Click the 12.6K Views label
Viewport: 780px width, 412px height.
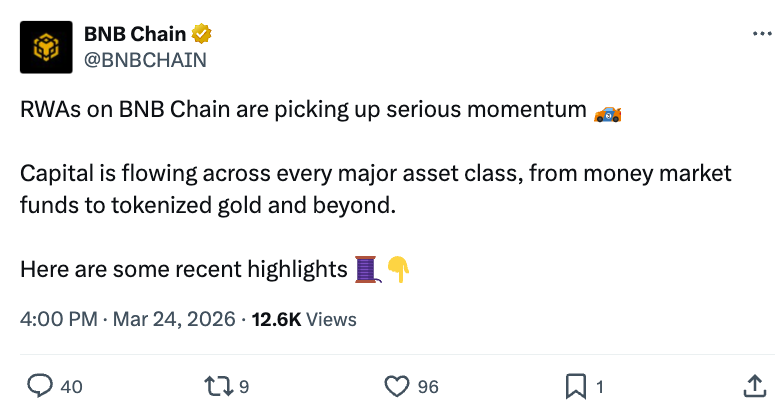tap(303, 320)
